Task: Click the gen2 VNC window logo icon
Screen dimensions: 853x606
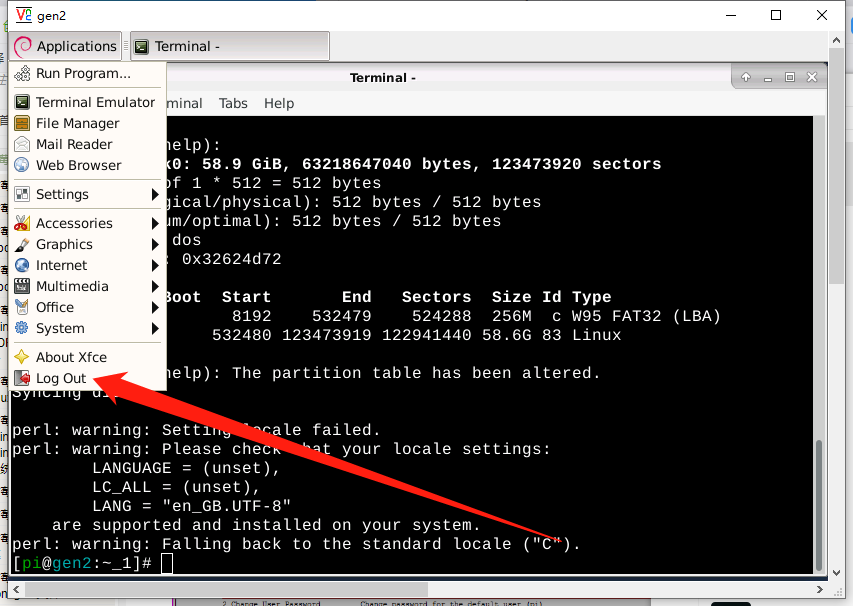Action: coord(24,15)
